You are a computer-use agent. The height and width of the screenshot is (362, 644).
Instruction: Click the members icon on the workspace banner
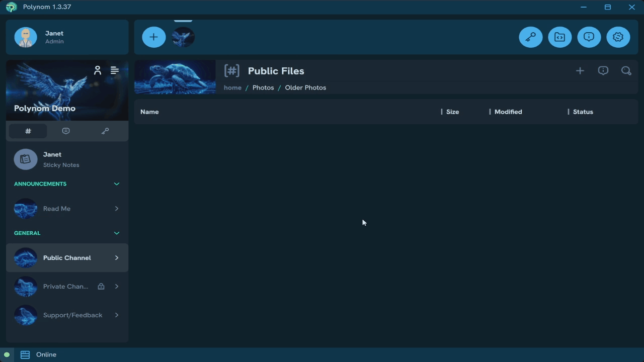(x=98, y=70)
